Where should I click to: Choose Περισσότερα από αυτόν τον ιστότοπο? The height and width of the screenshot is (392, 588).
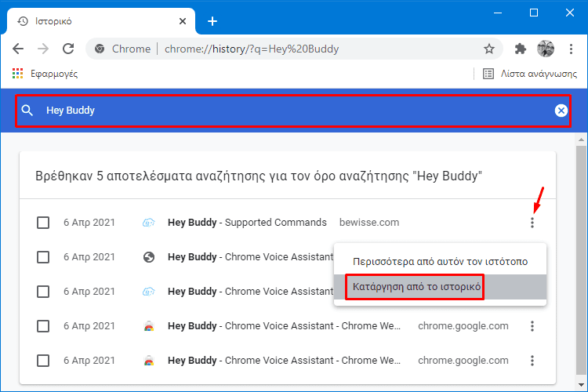pyautogui.click(x=440, y=261)
